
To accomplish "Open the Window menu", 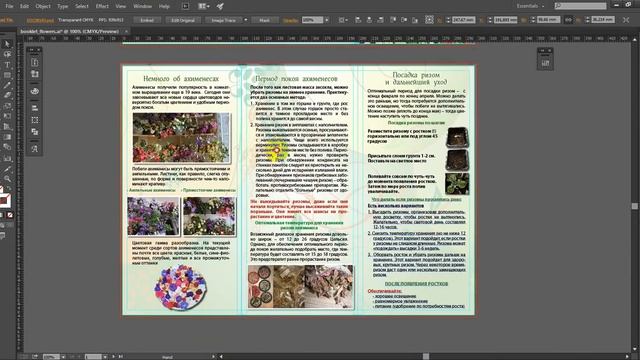I will [142, 6].
